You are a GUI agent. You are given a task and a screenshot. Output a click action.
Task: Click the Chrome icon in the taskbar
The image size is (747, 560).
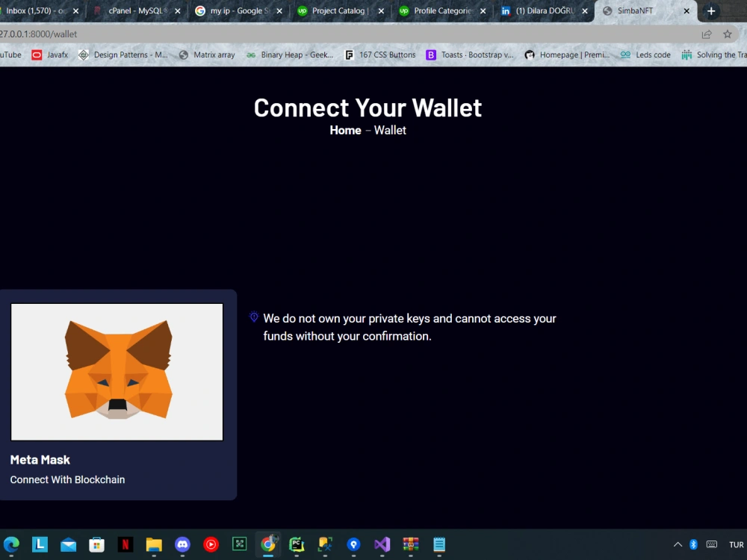[x=268, y=544]
